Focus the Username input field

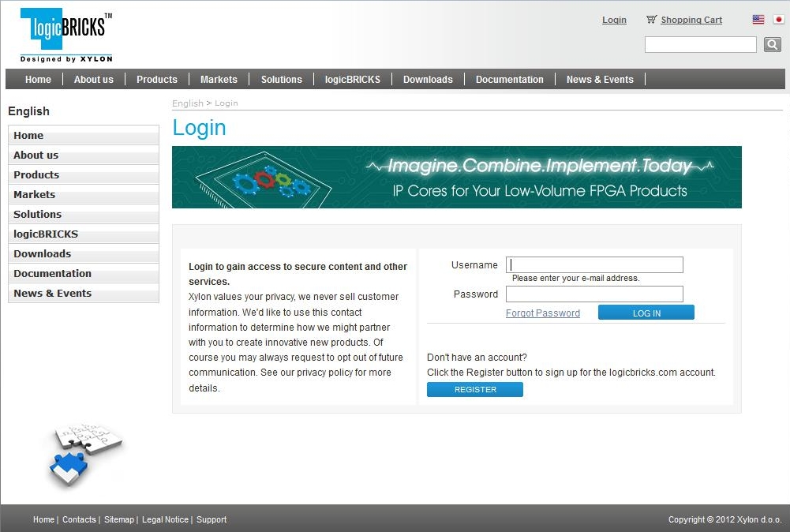[x=594, y=264]
